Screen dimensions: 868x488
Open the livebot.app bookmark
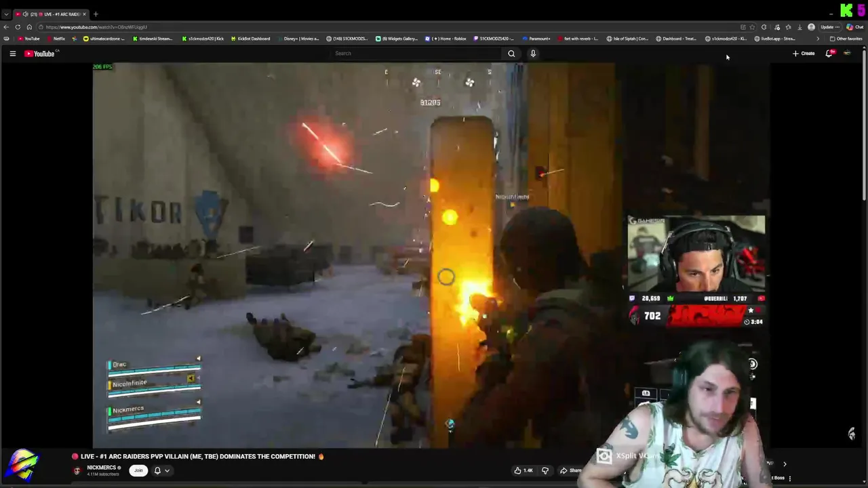775,39
